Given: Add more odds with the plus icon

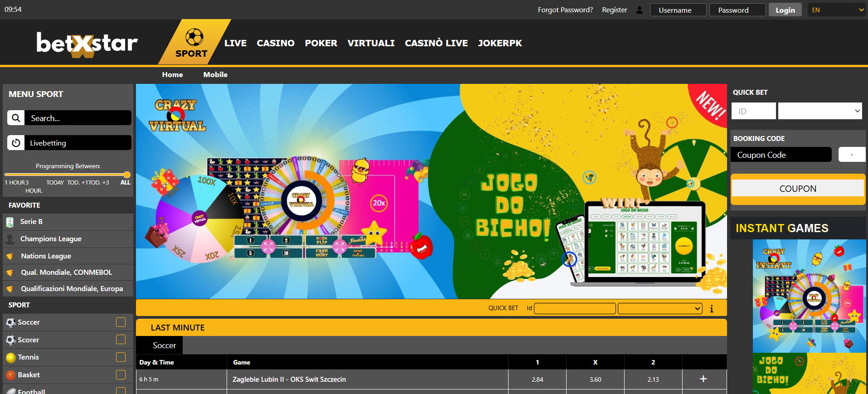Looking at the screenshot, I should point(703,379).
